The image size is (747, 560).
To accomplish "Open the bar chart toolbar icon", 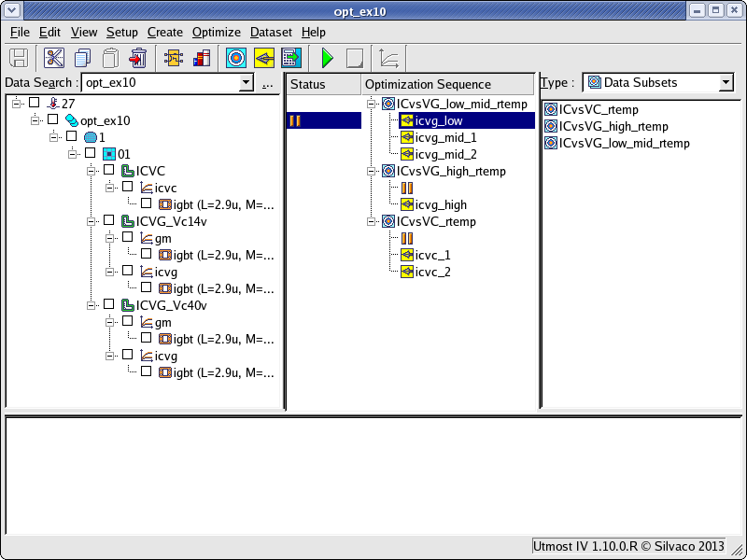I will point(201,58).
